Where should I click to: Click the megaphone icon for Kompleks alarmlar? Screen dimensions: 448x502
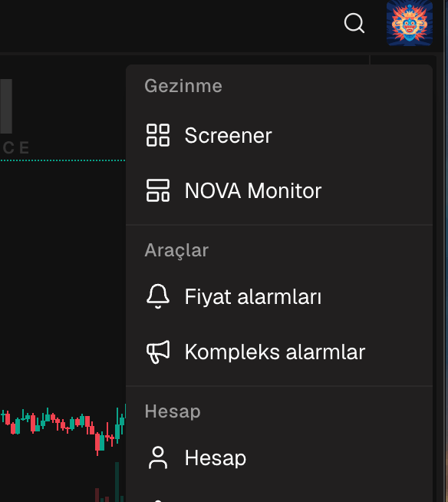158,352
